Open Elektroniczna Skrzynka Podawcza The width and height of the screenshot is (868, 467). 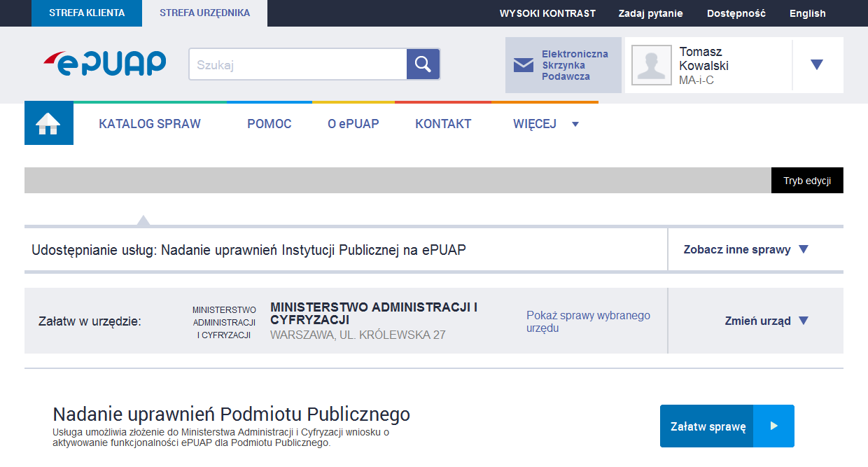point(563,65)
